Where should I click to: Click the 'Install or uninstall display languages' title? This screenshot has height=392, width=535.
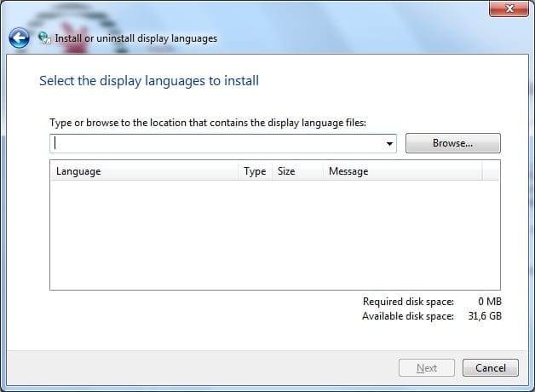135,38
